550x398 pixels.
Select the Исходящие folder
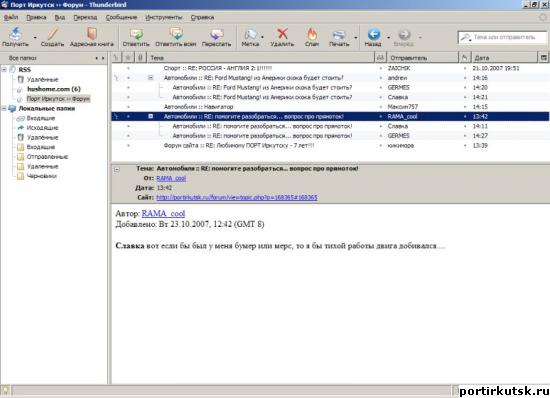tap(42, 128)
